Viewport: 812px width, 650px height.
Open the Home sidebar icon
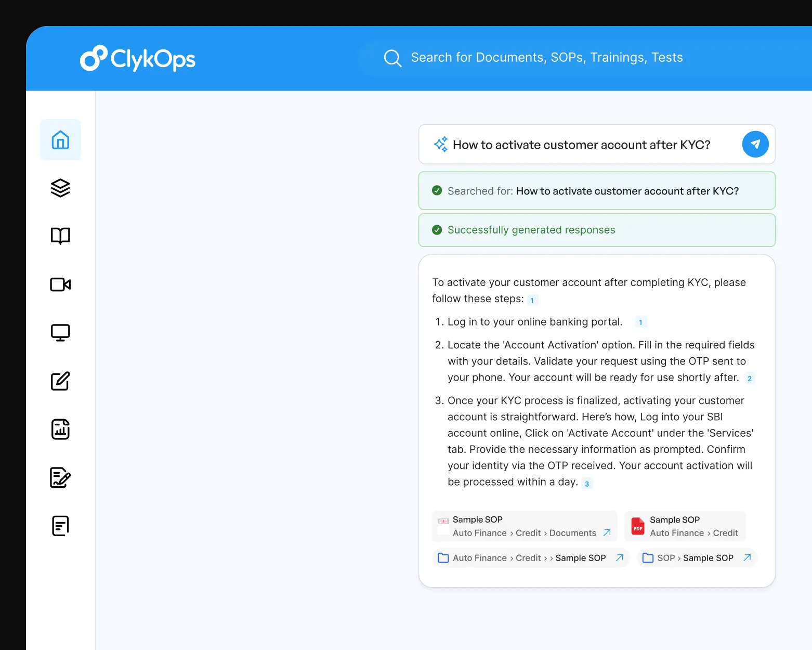point(60,140)
